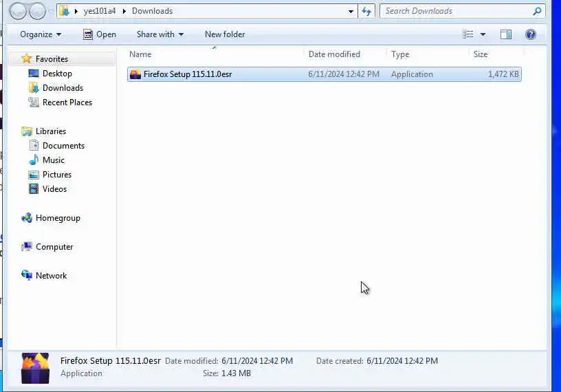Select the Favorites star icon

[x=27, y=58]
